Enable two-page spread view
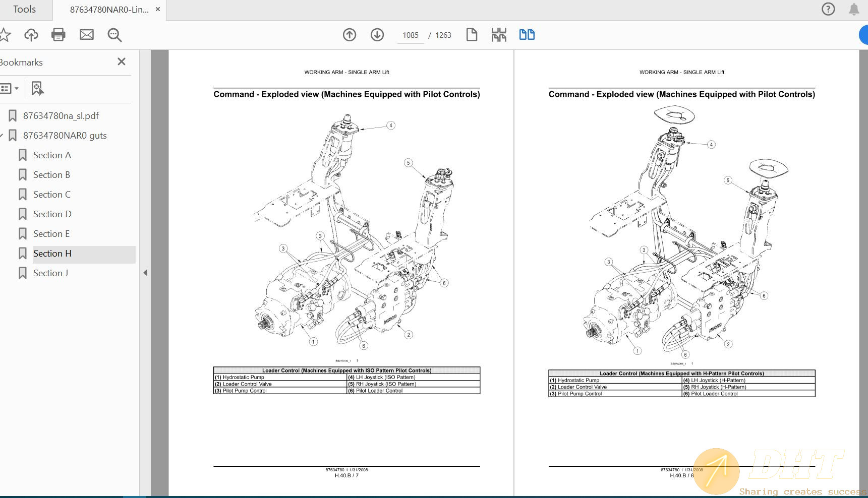Image resolution: width=868 pixels, height=498 pixels. [x=527, y=35]
